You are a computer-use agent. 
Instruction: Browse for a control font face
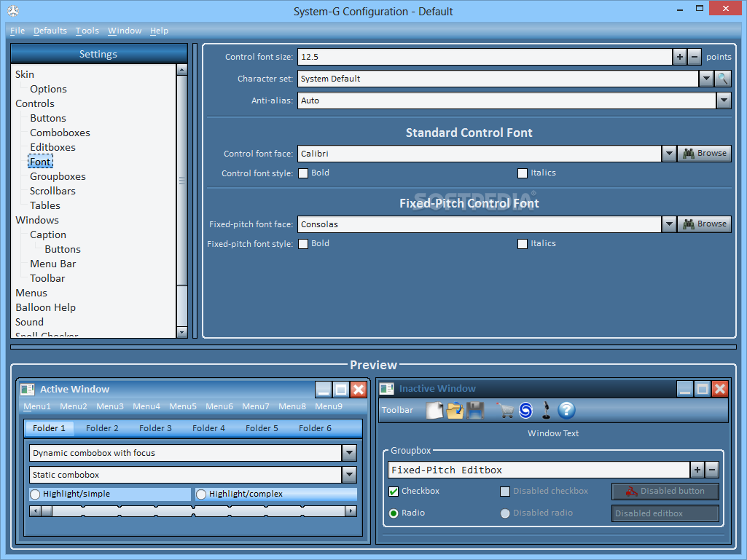tap(704, 154)
